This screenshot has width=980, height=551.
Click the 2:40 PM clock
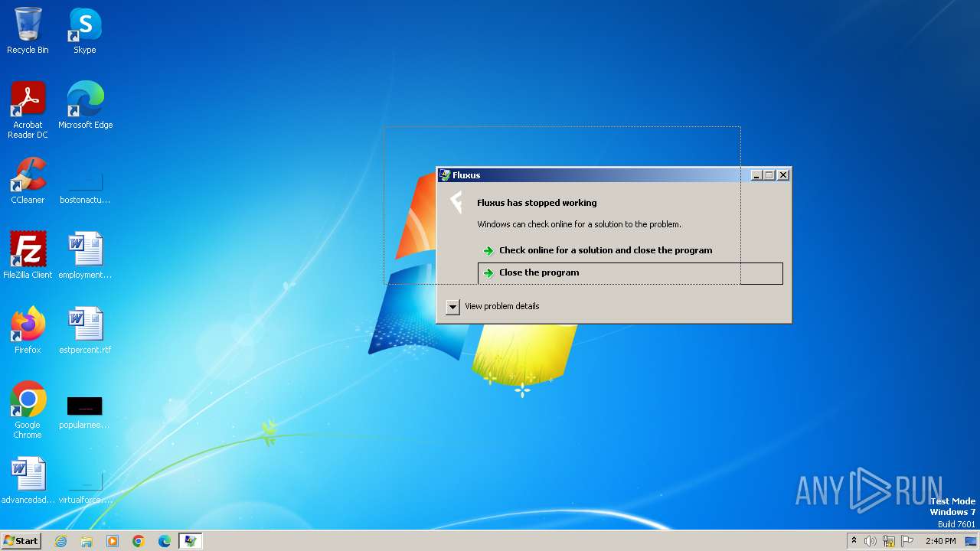(x=940, y=541)
